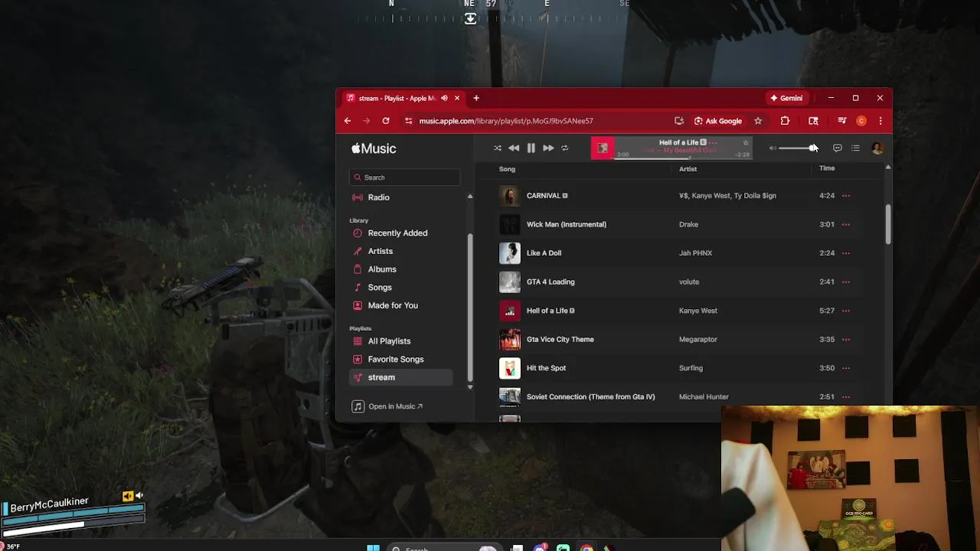Favorite the now-playing Hell of a Life
The image size is (980, 551).
(746, 142)
